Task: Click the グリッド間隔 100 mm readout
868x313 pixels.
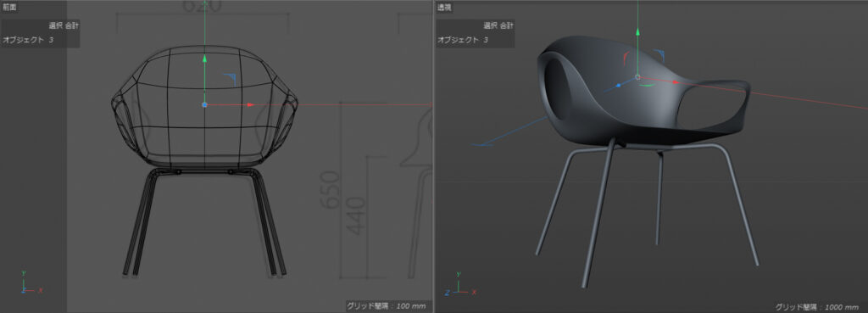Action: [x=387, y=306]
